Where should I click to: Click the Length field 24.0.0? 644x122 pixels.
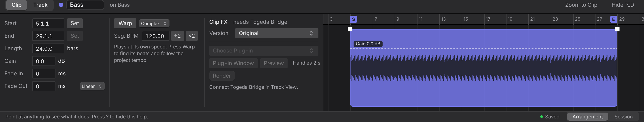(48, 48)
